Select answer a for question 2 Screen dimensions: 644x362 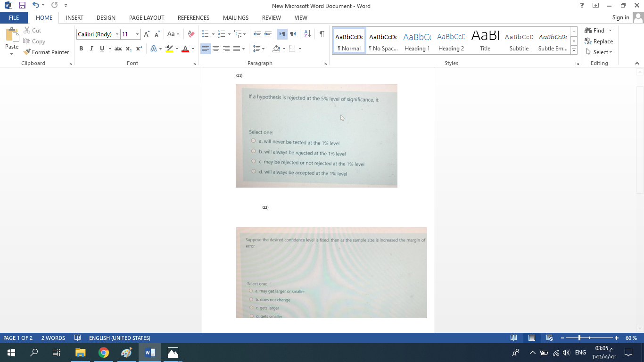point(251,291)
